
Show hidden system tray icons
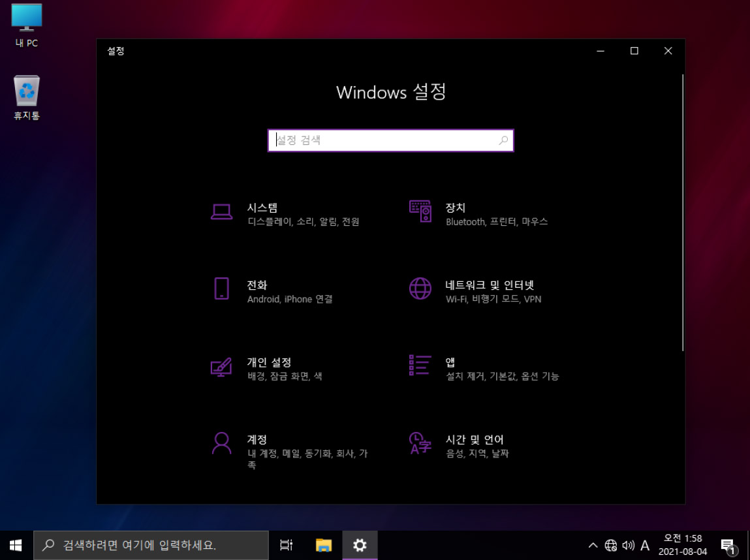(593, 545)
